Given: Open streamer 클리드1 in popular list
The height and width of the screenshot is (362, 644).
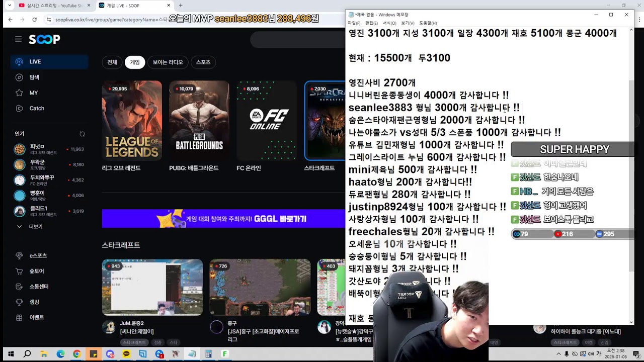Looking at the screenshot, I should coord(49,211).
